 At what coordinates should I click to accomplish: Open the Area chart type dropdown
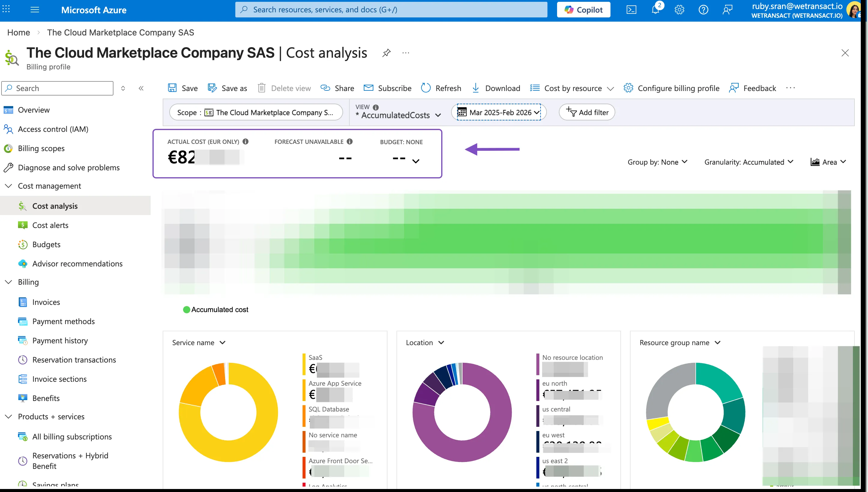[x=828, y=162]
